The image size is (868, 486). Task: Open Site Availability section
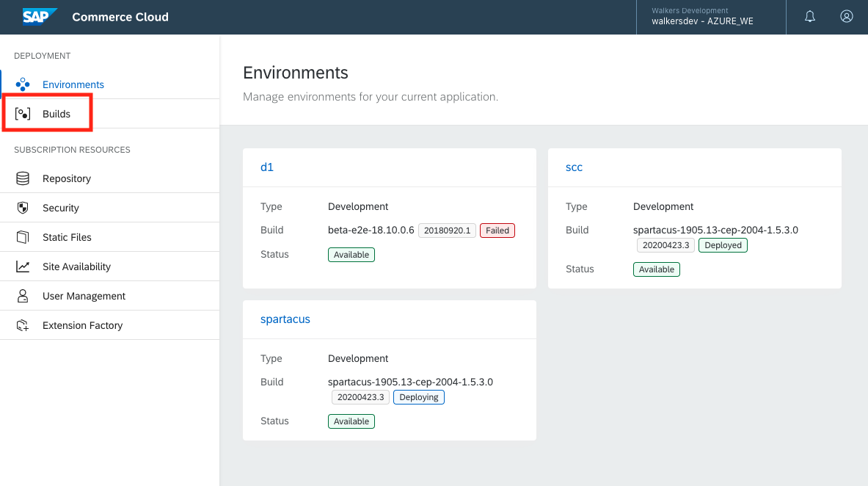110,266
